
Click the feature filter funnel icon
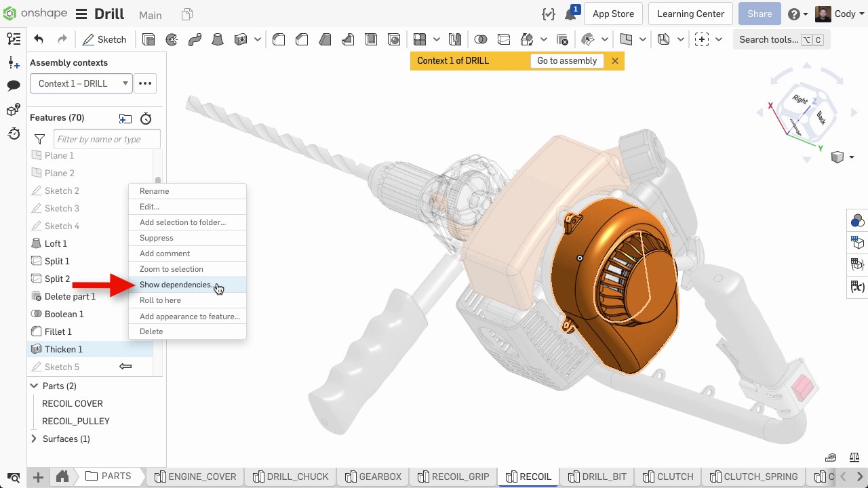(40, 140)
